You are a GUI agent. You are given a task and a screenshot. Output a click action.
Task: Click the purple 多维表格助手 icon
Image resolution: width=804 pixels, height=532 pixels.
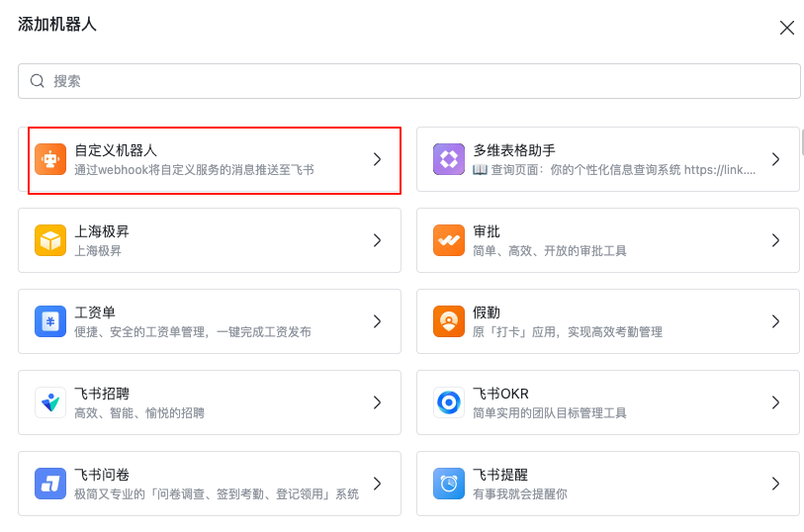449,159
